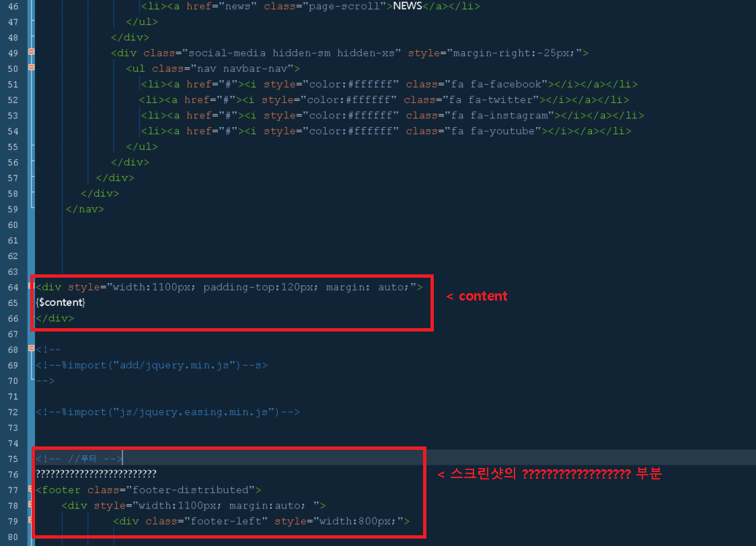Click line number 72 in the gutter
Screen dimensions: 756x546
tap(13, 412)
